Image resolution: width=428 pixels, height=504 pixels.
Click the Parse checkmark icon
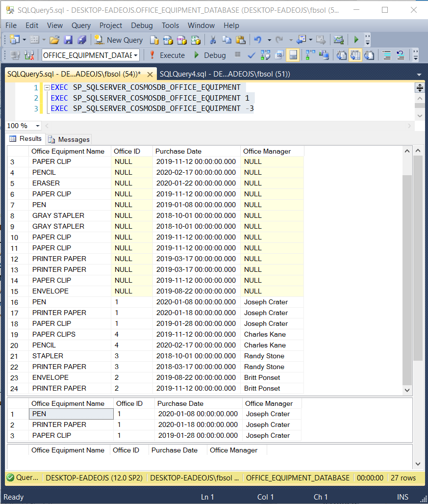point(252,55)
